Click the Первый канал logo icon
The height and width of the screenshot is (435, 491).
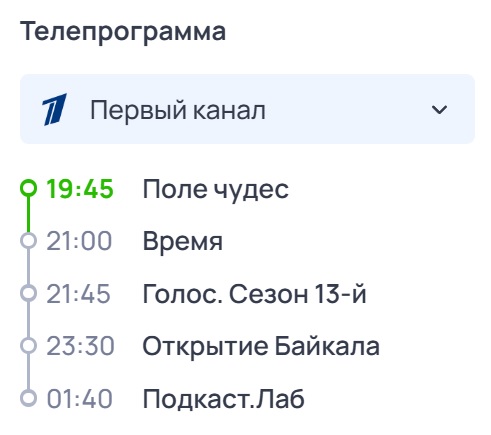[x=54, y=109]
